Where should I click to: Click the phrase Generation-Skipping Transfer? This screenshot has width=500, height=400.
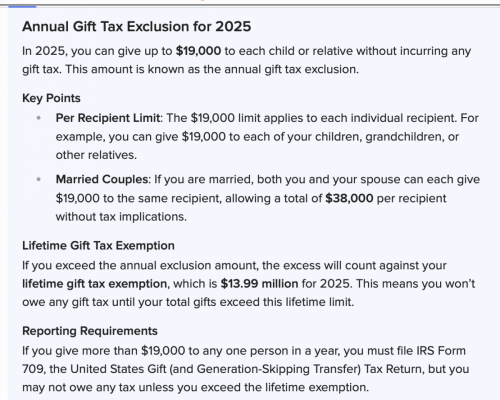tap(277, 369)
